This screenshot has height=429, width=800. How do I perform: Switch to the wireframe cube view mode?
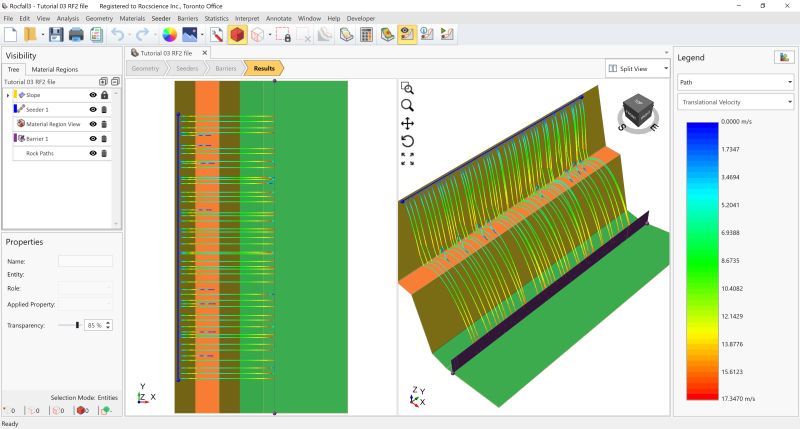pos(258,35)
